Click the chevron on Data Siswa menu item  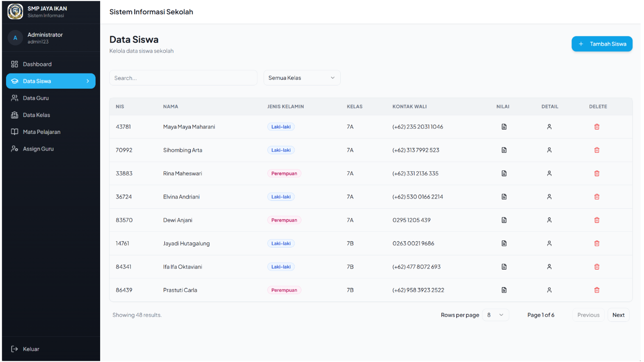[88, 81]
